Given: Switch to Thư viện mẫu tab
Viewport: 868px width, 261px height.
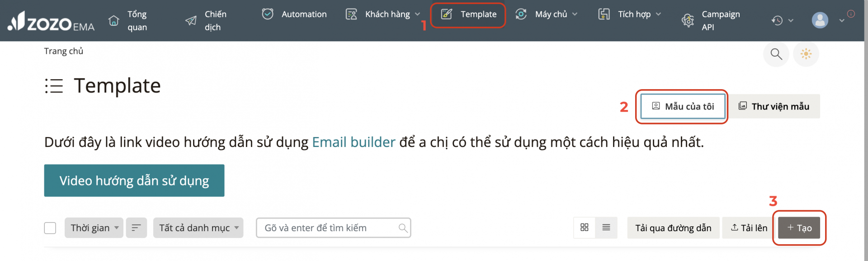Looking at the screenshot, I should pyautogui.click(x=774, y=106).
